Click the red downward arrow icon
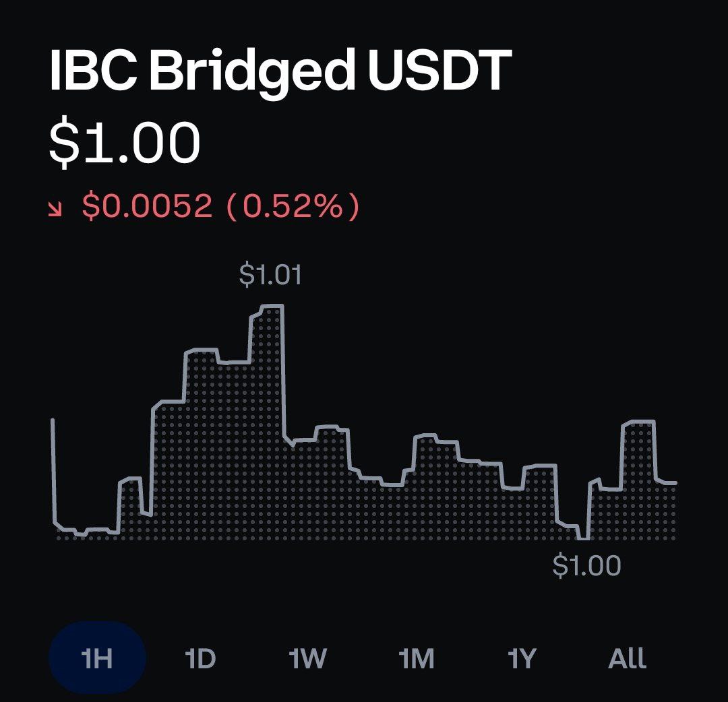The height and width of the screenshot is (702, 728). tap(55, 210)
